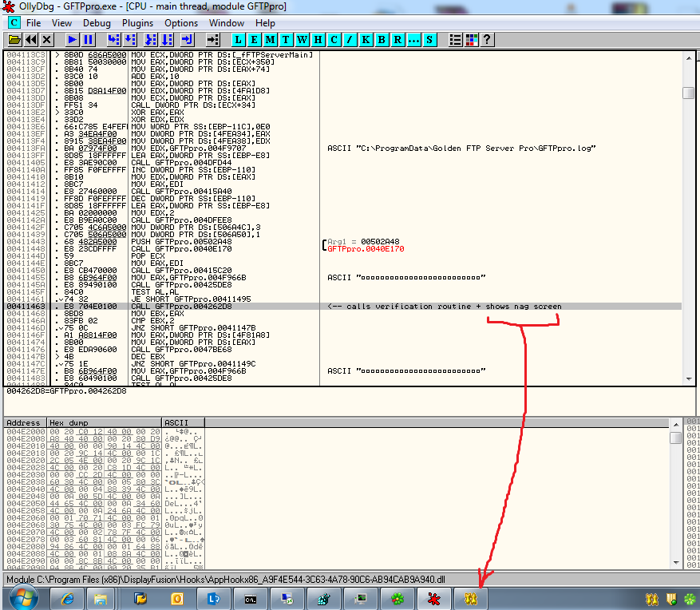Screen dimensions: 700x610
Task: Click the CPU window system menu C icon
Action: tap(14, 23)
